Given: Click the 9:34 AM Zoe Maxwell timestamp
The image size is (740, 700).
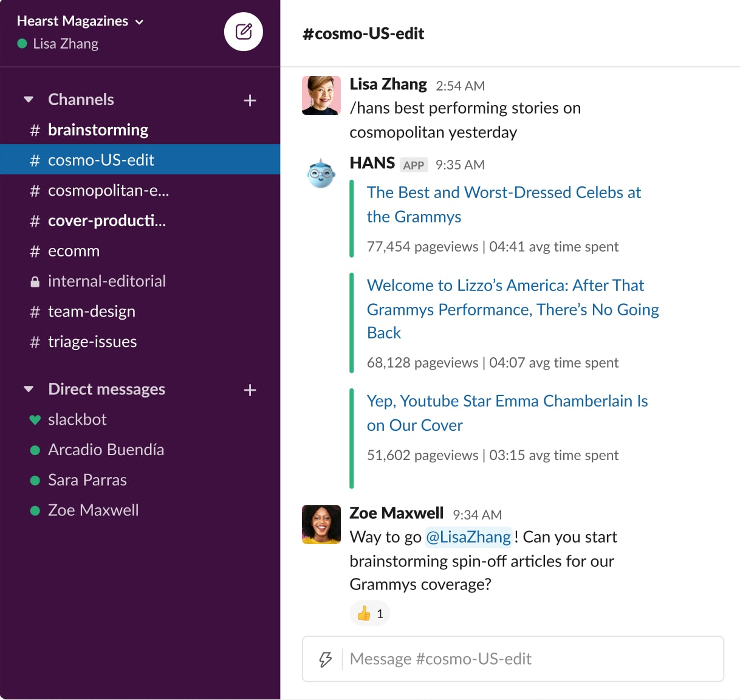Looking at the screenshot, I should click(x=478, y=515).
